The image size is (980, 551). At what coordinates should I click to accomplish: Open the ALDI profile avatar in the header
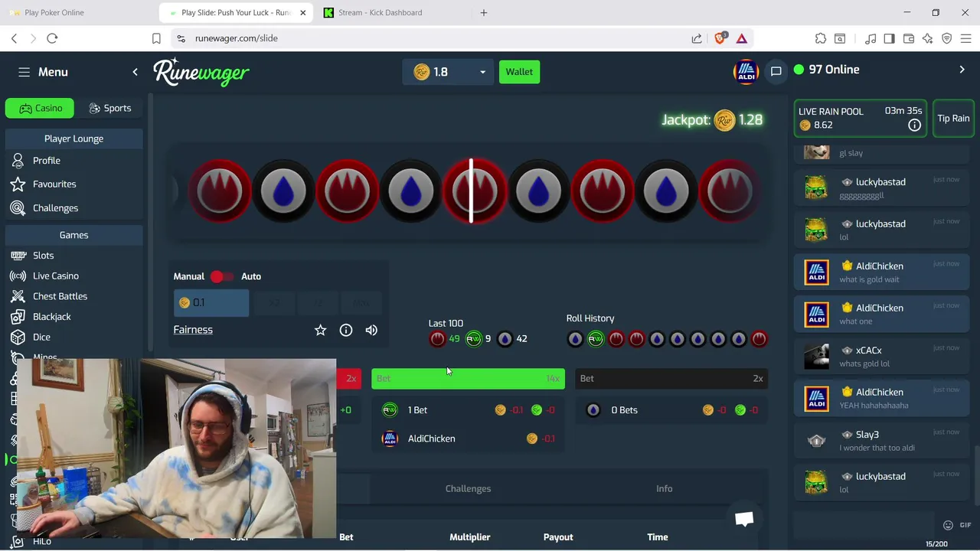tap(745, 72)
